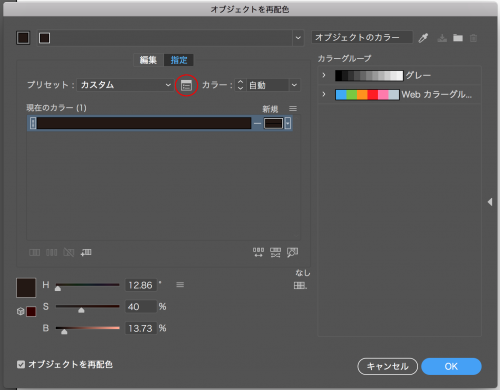Click the base color swatch in harmony bar
This screenshot has width=500, height=390.
pos(44,38)
